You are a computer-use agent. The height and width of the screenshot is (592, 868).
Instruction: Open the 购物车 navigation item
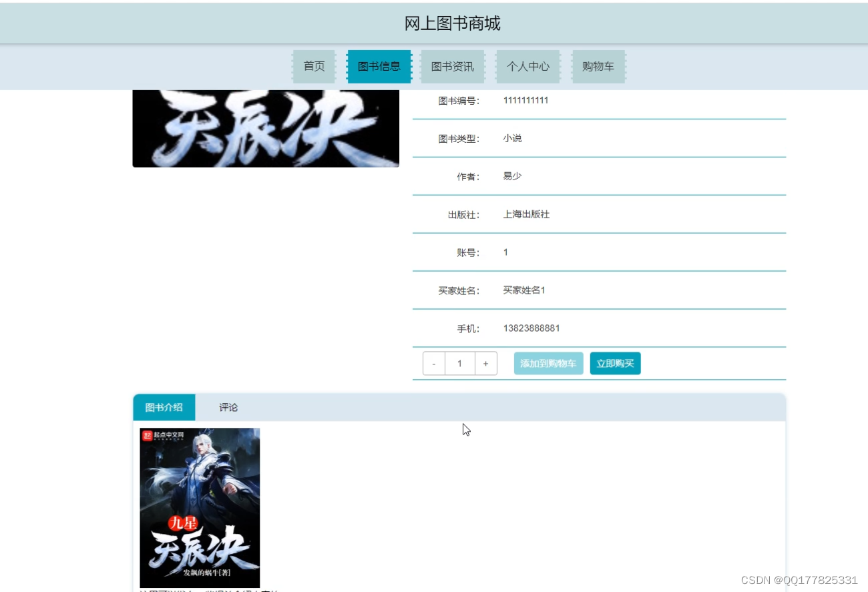point(598,67)
